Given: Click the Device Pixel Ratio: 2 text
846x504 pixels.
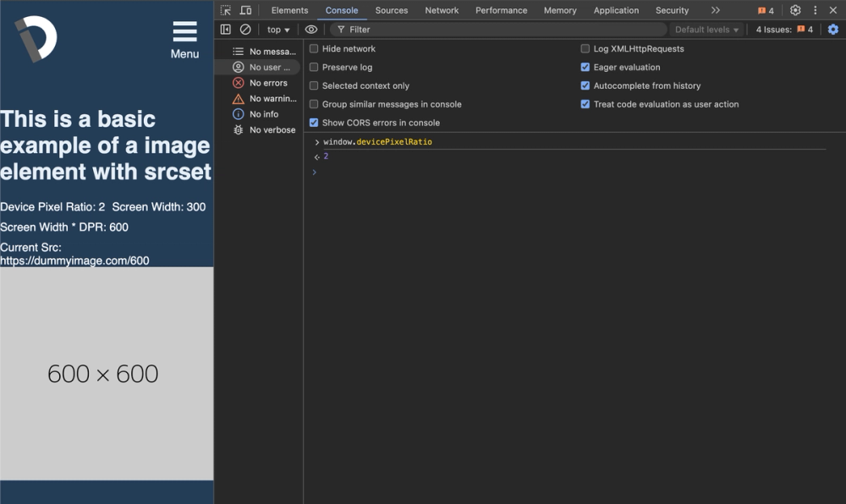Looking at the screenshot, I should coord(52,207).
